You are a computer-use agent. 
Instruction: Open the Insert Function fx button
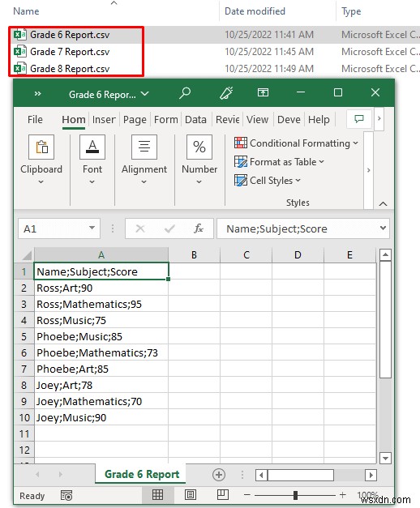point(199,228)
